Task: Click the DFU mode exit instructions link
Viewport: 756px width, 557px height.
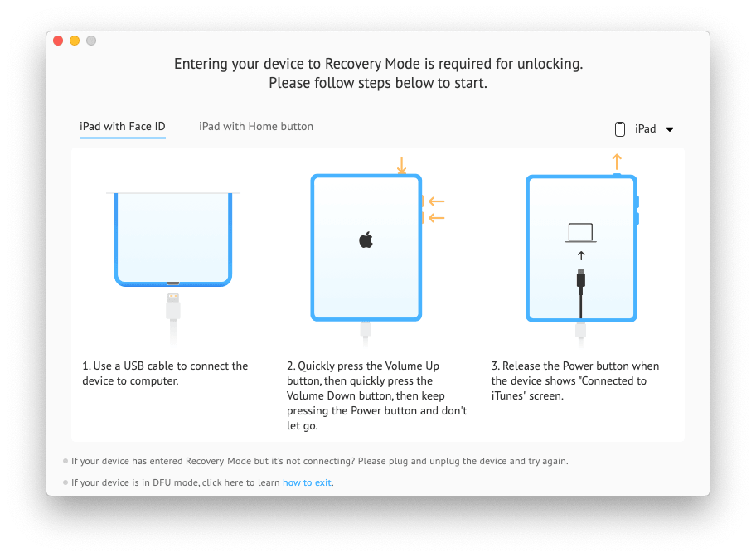Action: (307, 482)
